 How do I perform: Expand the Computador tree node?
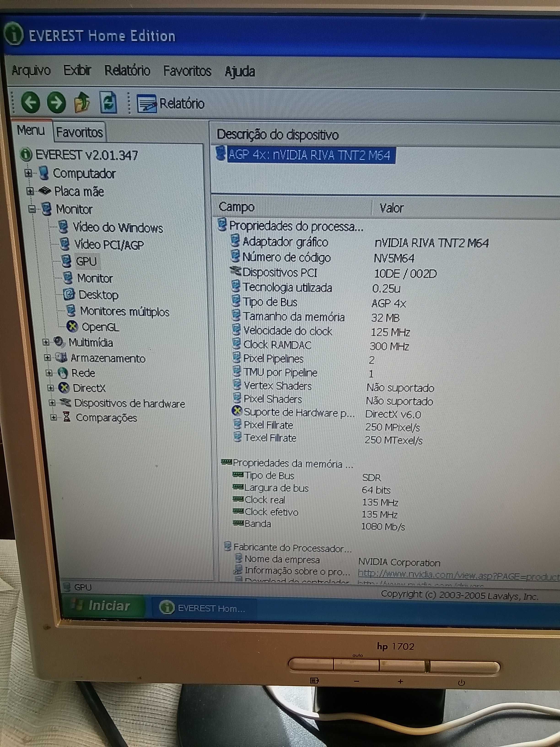tap(28, 173)
